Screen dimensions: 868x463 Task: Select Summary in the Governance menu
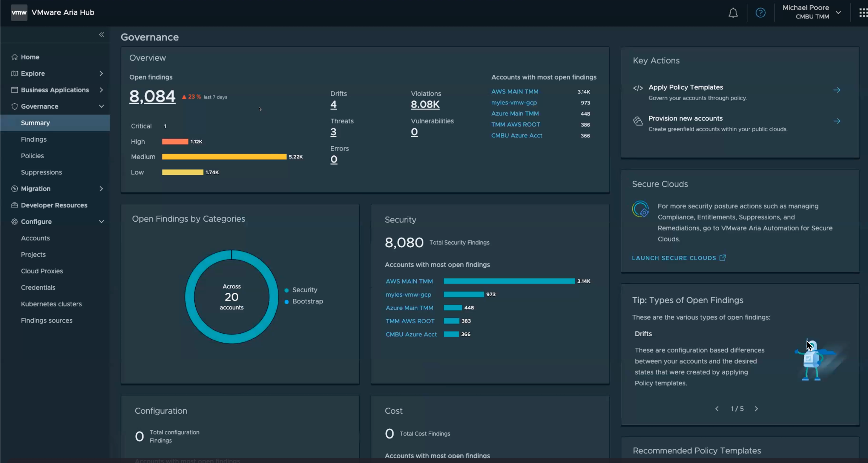[x=55, y=123]
